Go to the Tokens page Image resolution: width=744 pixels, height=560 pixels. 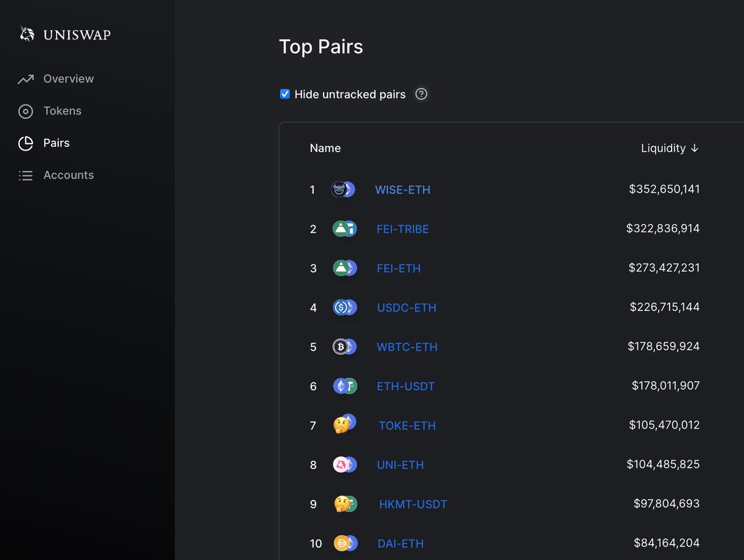tap(62, 111)
